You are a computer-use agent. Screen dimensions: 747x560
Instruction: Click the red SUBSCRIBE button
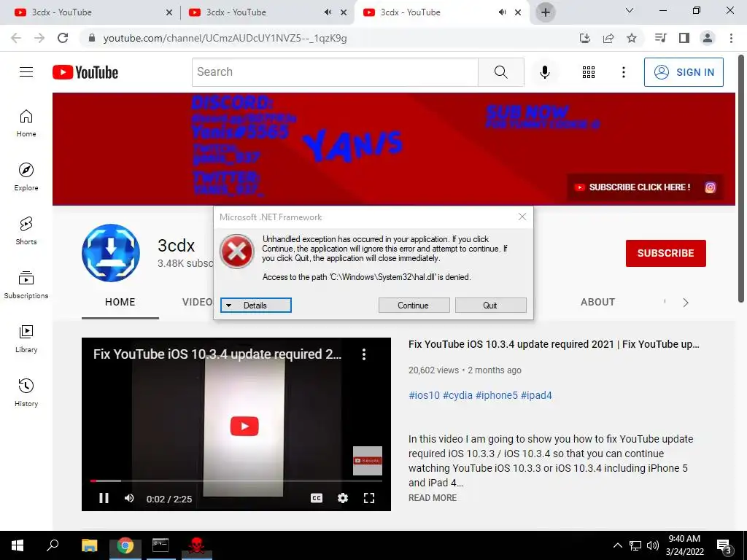[665, 253]
